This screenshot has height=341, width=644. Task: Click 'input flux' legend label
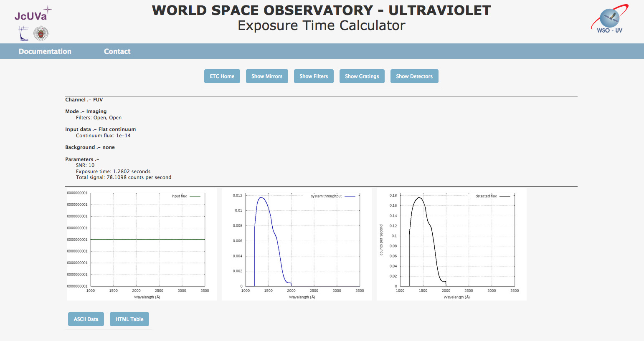point(179,196)
